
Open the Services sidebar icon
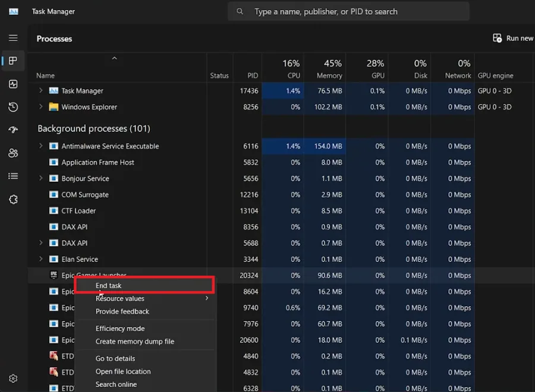(x=13, y=200)
